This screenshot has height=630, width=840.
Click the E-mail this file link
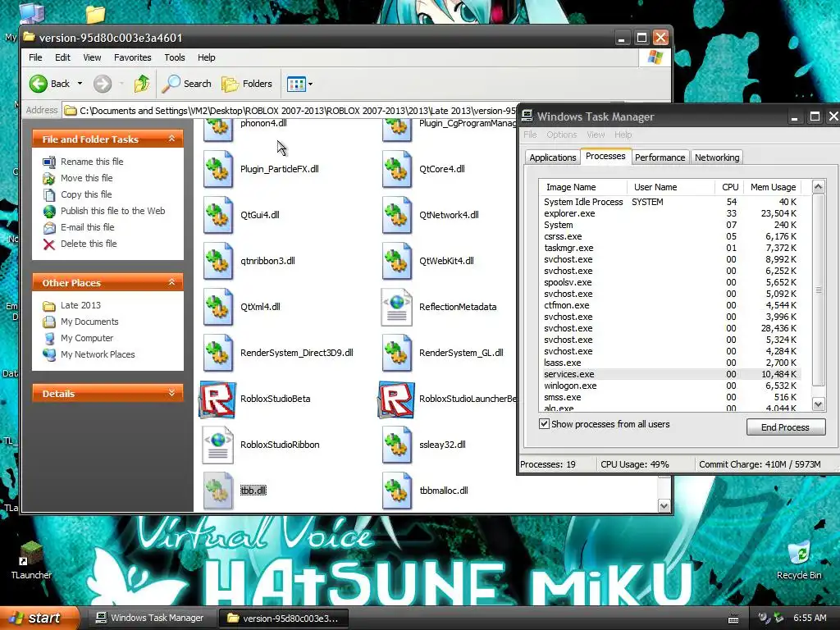(87, 228)
